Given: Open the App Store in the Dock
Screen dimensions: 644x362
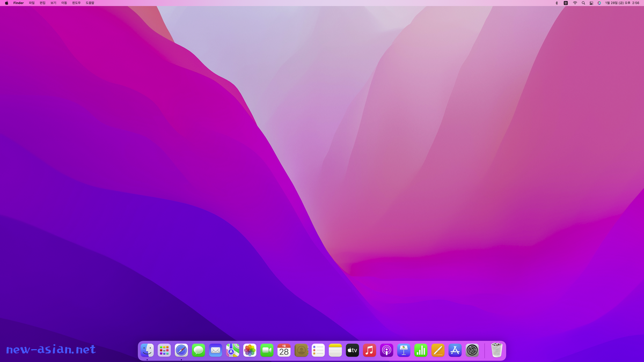Looking at the screenshot, I should point(455,350).
